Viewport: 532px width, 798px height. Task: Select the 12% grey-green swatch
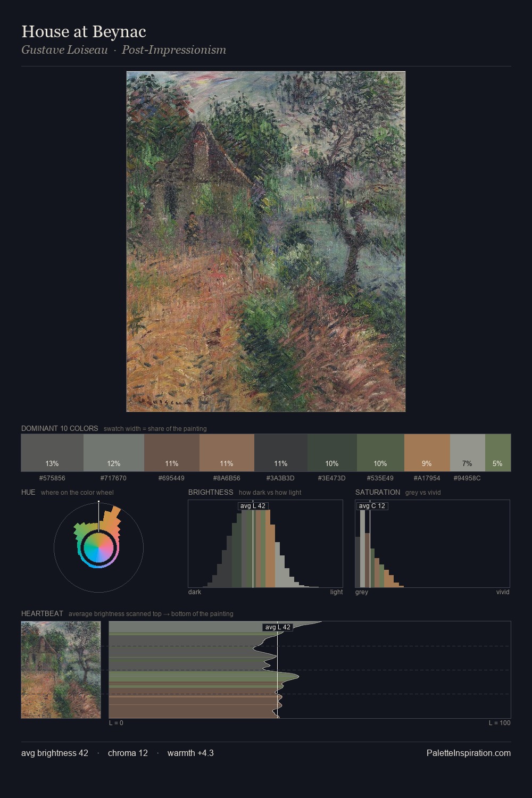point(114,453)
